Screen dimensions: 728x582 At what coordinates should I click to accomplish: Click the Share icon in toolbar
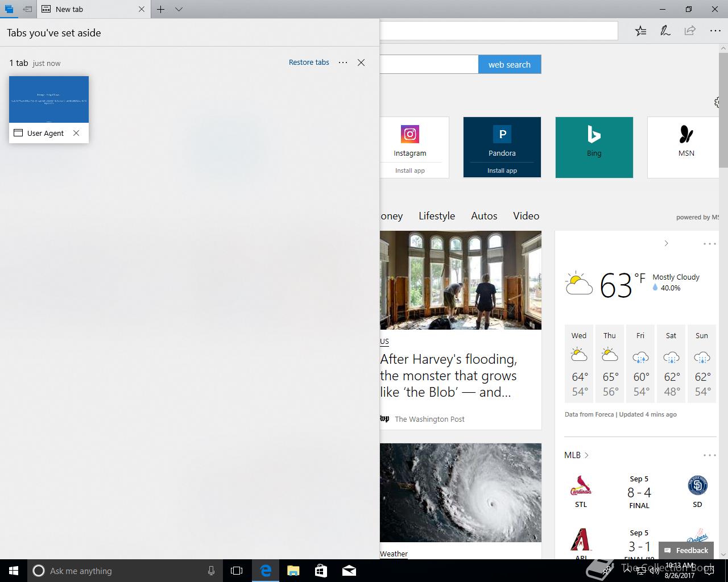(x=690, y=31)
